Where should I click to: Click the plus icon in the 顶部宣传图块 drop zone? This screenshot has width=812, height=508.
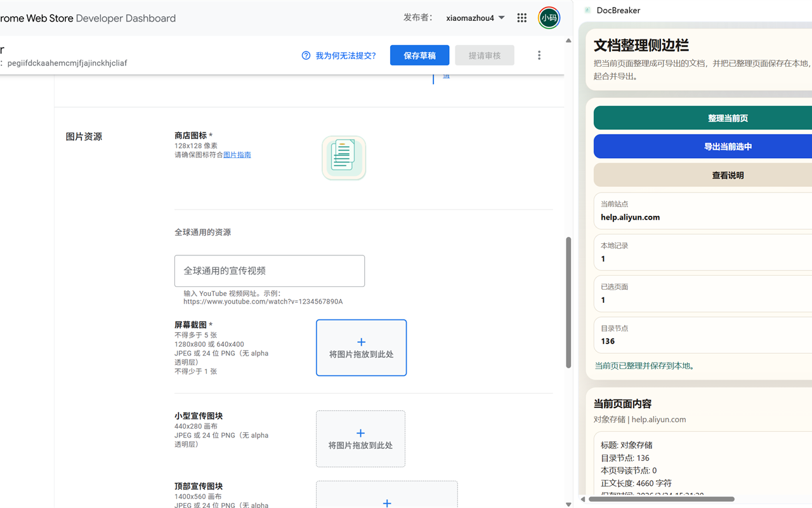click(x=387, y=502)
